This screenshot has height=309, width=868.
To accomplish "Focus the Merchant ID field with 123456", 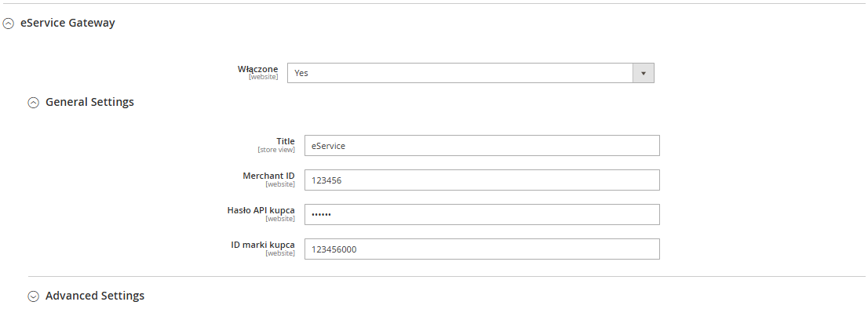I will pyautogui.click(x=482, y=180).
